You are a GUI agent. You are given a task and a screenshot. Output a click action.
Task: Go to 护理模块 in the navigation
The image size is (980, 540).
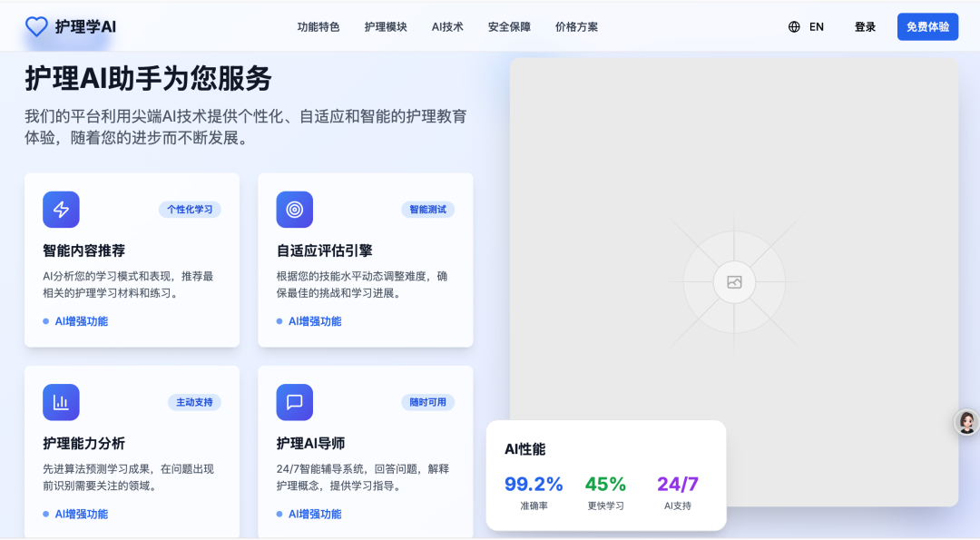tap(386, 27)
